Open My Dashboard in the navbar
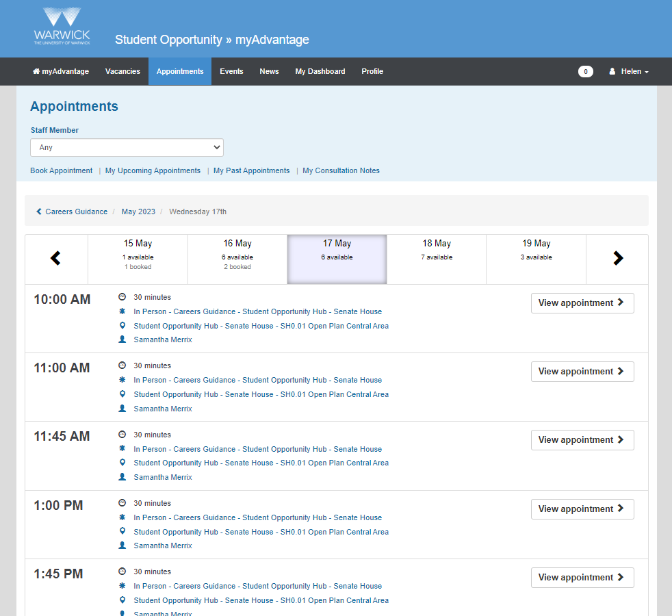The image size is (672, 616). (320, 72)
